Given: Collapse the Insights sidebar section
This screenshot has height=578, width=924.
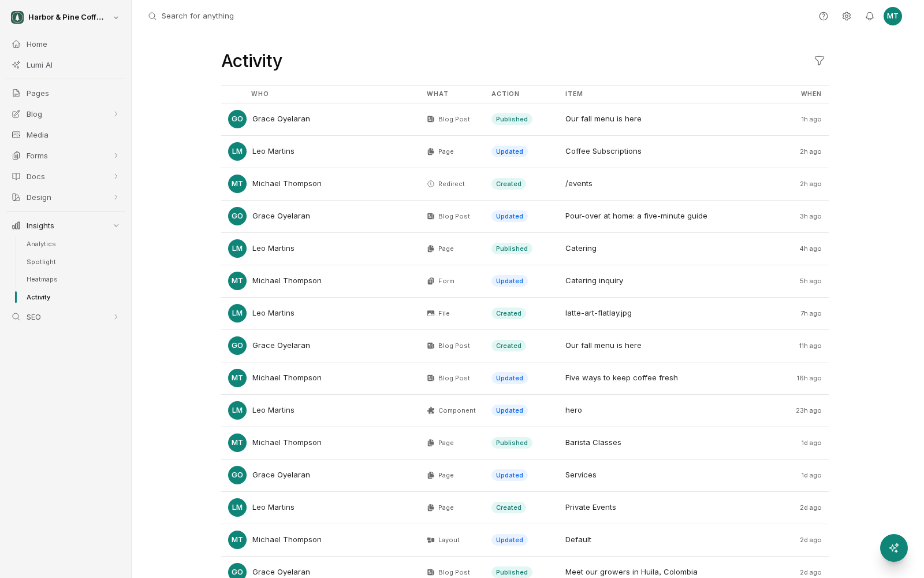Looking at the screenshot, I should coord(116,225).
